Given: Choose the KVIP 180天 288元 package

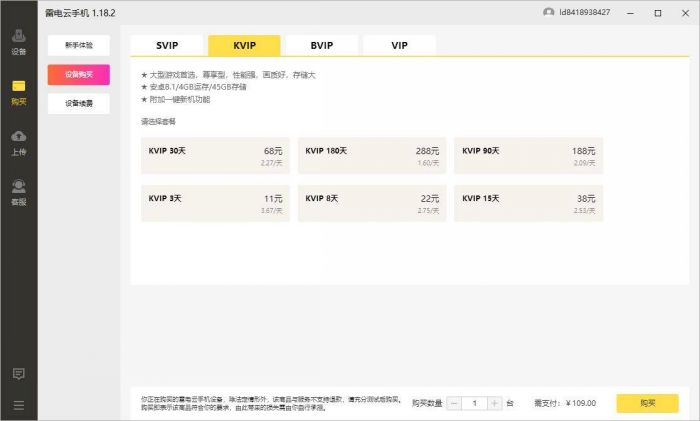Looking at the screenshot, I should [x=371, y=156].
